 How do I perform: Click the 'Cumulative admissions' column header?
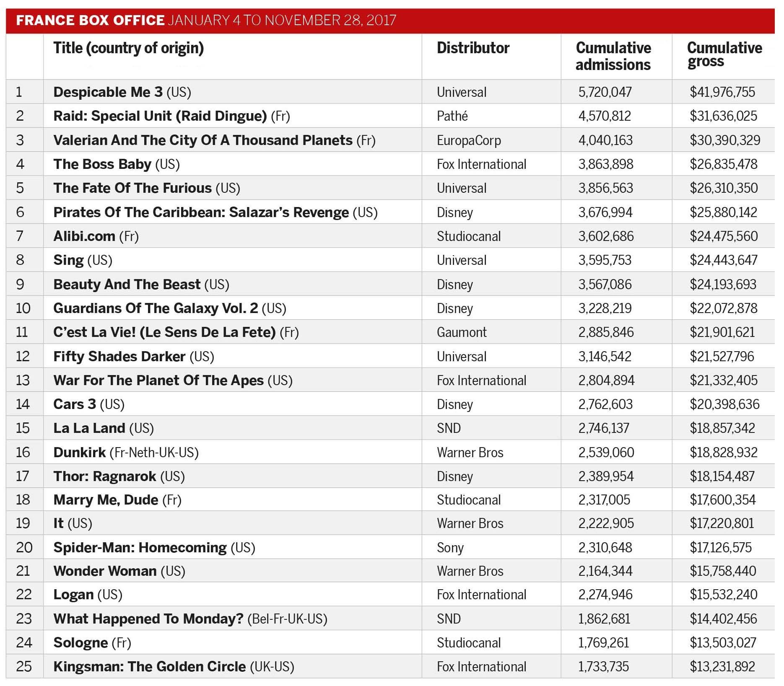(x=613, y=56)
